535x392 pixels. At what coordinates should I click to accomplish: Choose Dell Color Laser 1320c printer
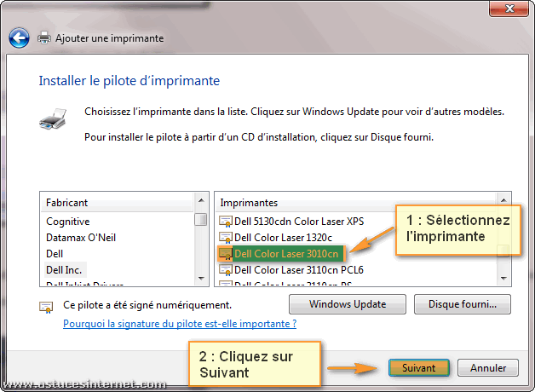point(283,238)
